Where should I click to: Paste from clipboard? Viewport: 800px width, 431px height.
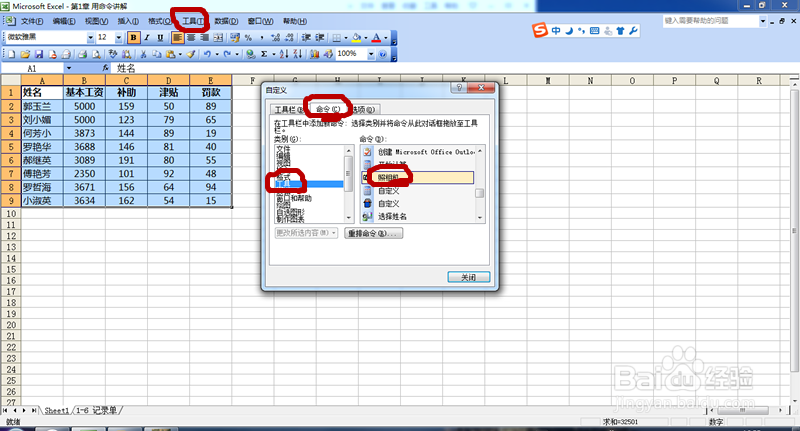click(170, 54)
